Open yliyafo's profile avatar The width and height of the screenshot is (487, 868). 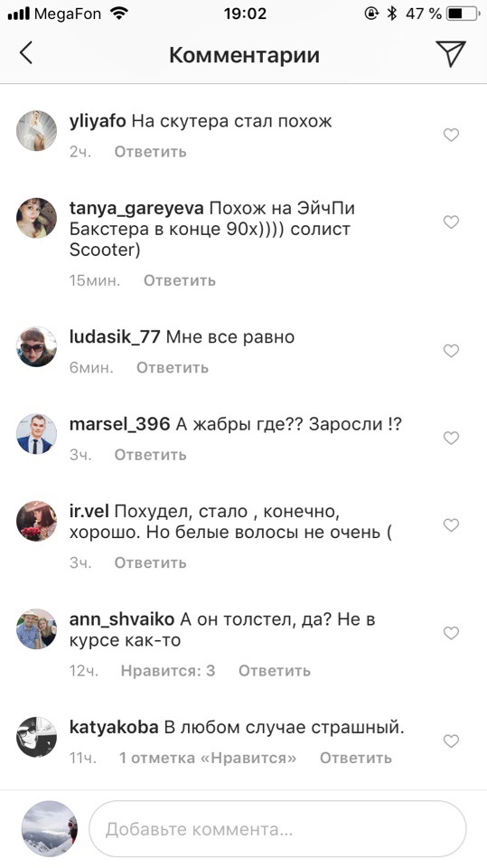click(36, 130)
